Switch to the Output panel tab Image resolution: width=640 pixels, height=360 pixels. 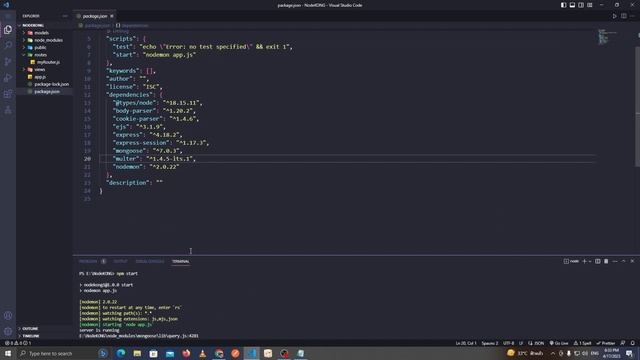click(x=120, y=261)
